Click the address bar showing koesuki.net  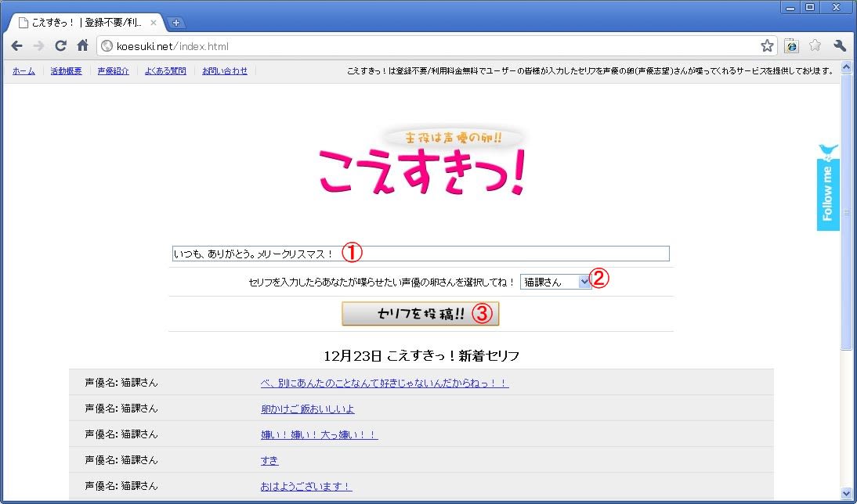(x=431, y=46)
